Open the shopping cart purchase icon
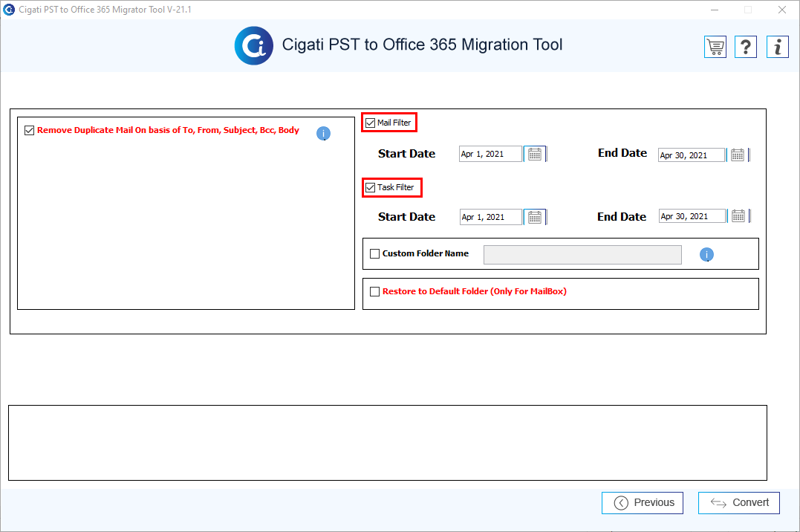 click(x=715, y=47)
